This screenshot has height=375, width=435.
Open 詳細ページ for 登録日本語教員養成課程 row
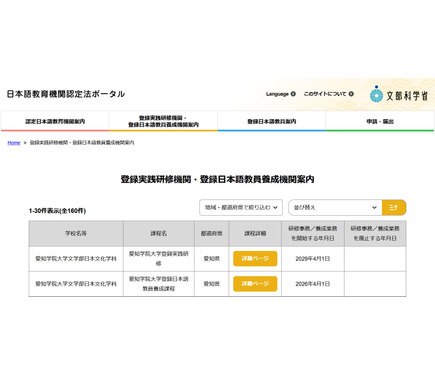255,284
